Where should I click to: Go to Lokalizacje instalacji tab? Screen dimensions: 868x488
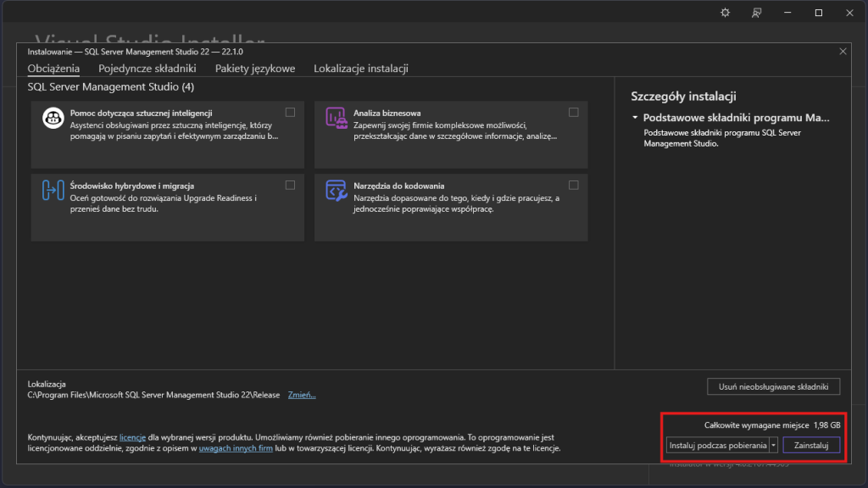[x=361, y=69]
